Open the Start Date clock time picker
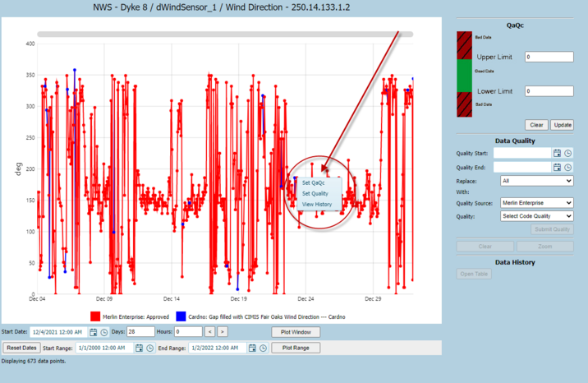The image size is (588, 383). pos(104,332)
